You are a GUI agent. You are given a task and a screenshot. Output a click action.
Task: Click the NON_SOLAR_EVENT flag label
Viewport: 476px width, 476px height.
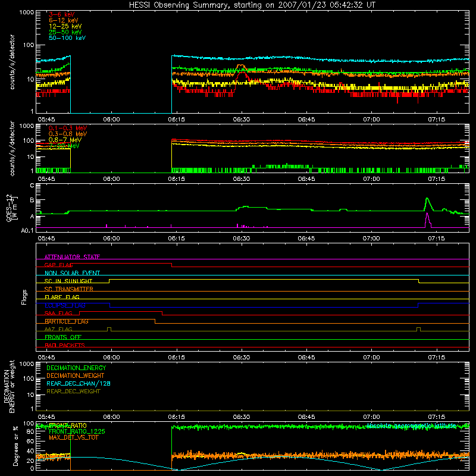coord(72,273)
